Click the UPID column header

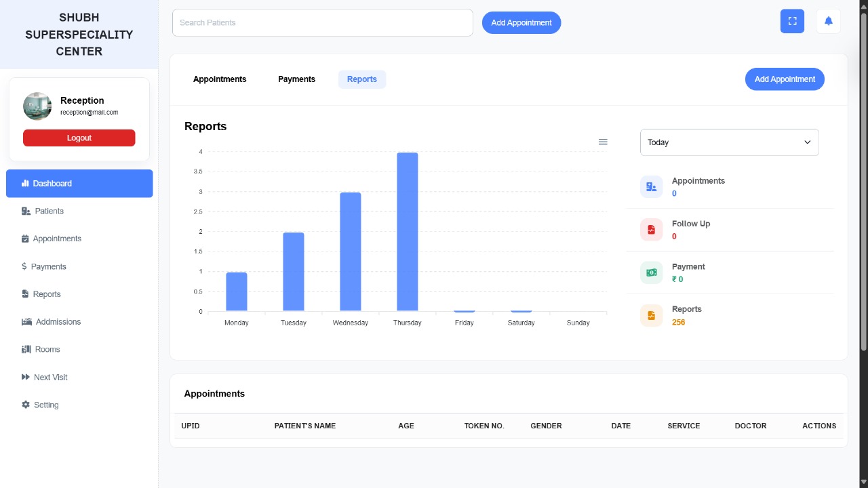(191, 426)
